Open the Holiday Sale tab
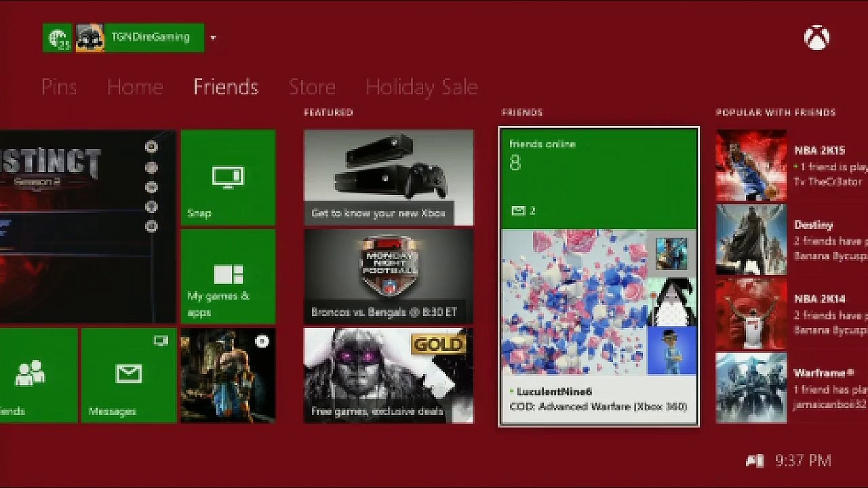Screen dimensions: 868x488 click(x=422, y=87)
